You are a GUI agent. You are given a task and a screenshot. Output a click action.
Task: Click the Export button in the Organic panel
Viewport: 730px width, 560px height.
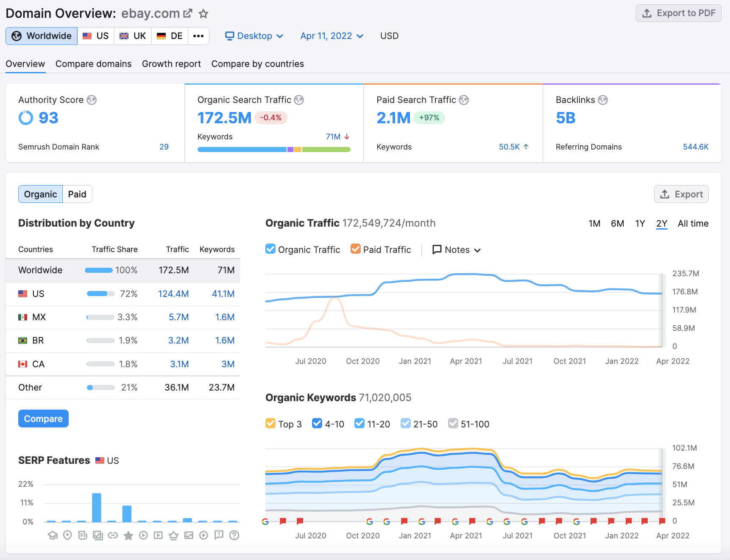pyautogui.click(x=681, y=194)
